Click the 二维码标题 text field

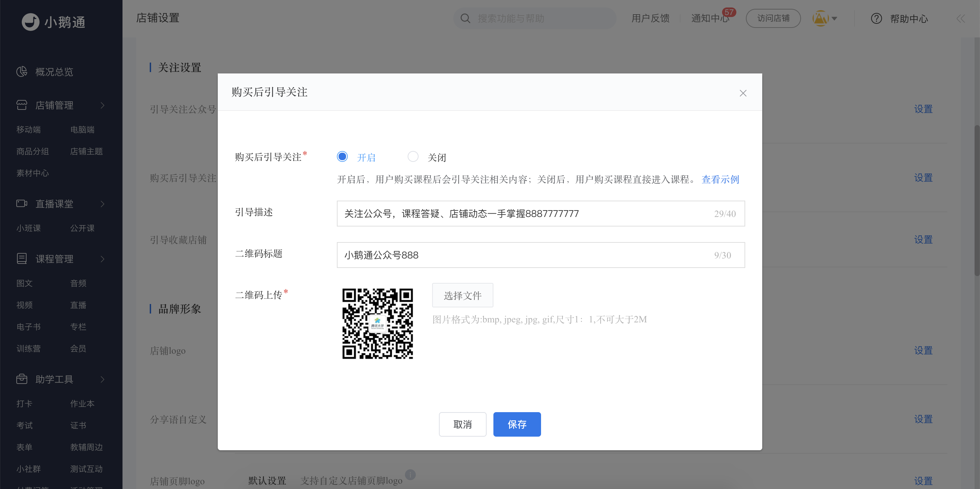tap(541, 255)
